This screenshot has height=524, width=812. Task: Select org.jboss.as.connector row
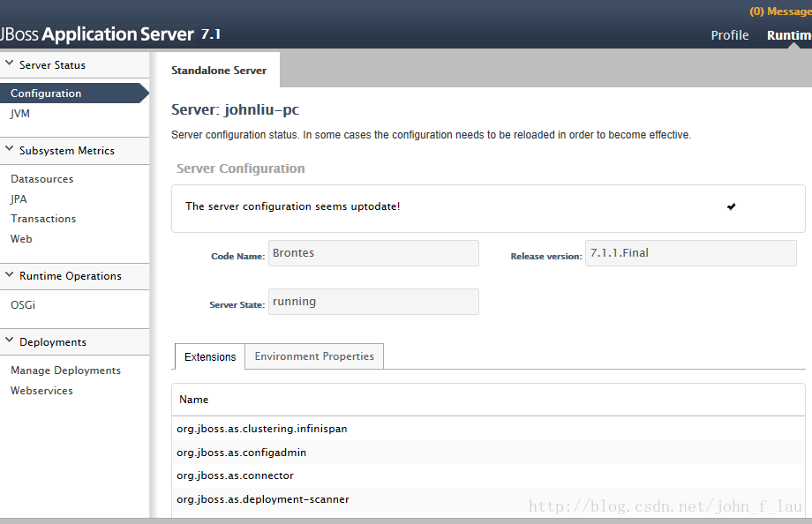pyautogui.click(x=488, y=475)
